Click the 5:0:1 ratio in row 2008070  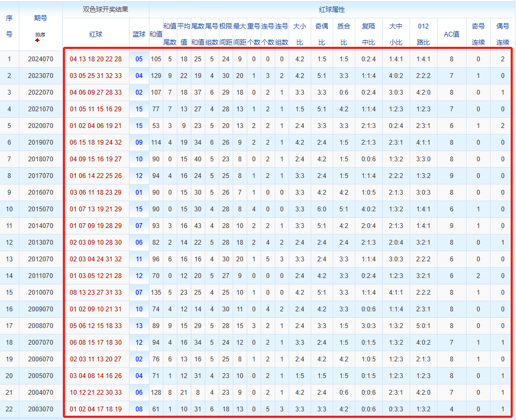click(x=423, y=326)
